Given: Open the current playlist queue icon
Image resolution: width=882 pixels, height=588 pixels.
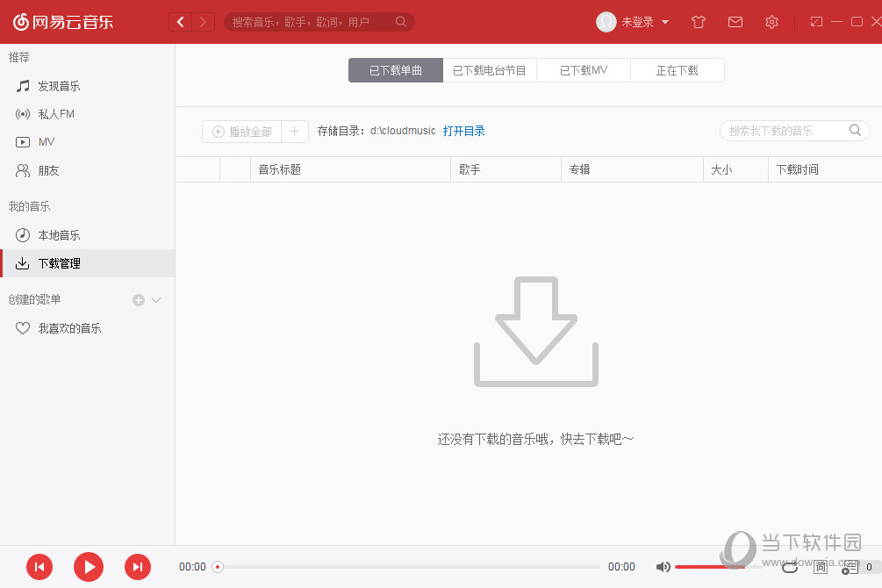Looking at the screenshot, I should tap(849, 567).
